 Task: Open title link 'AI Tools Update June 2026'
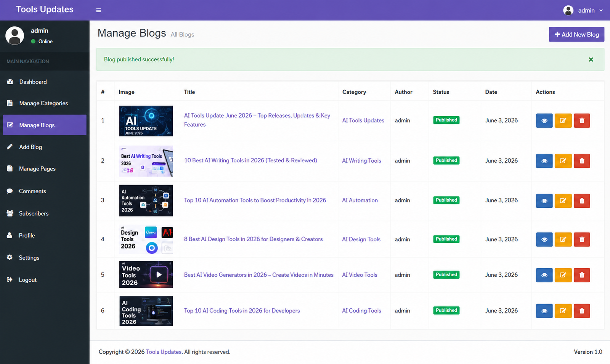point(257,120)
